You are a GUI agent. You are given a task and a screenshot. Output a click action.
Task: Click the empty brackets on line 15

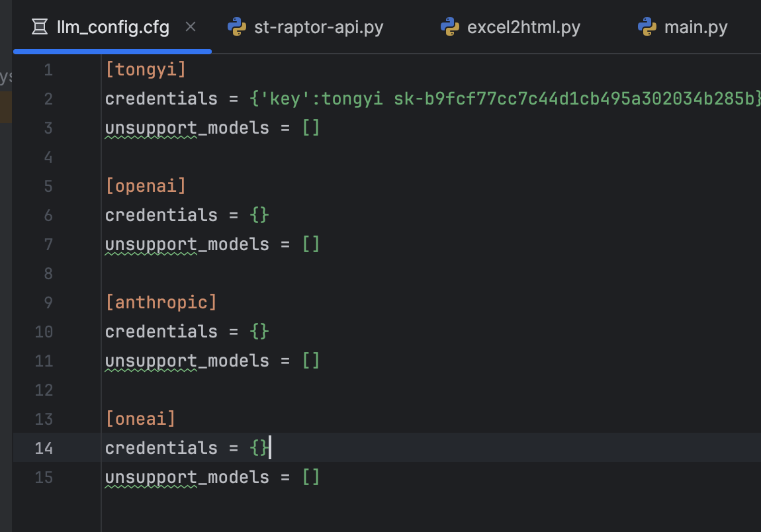click(310, 477)
